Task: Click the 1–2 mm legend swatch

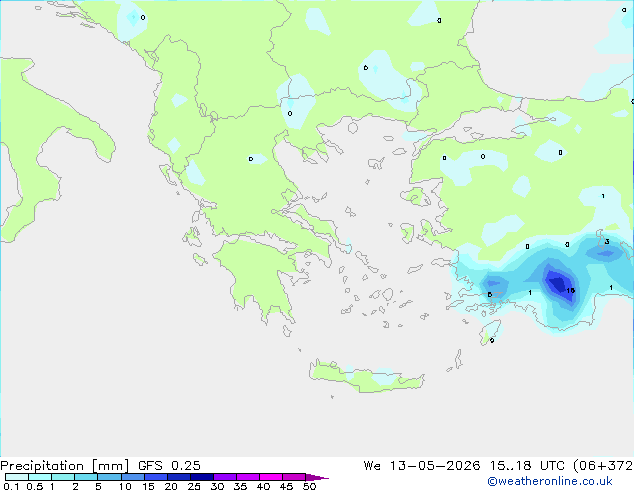Action: (x=63, y=477)
